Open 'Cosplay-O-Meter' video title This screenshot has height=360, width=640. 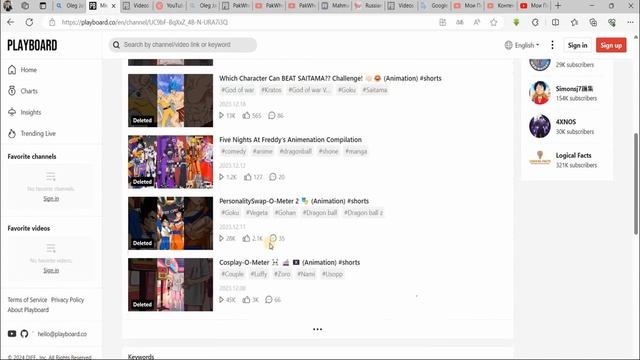[x=289, y=262]
